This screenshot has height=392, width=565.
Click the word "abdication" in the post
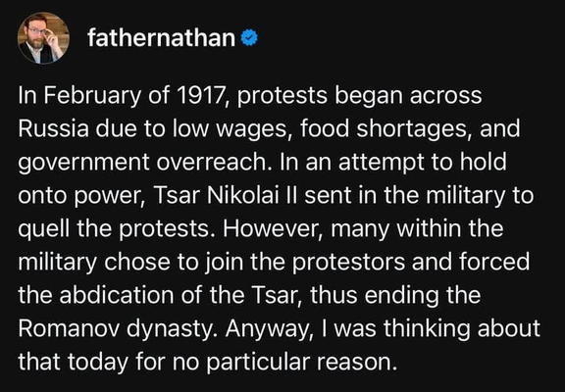coord(116,295)
